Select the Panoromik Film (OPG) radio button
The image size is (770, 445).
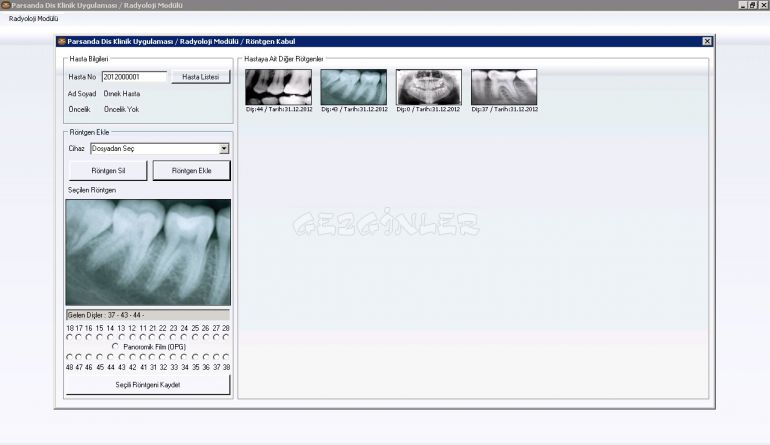pos(115,346)
